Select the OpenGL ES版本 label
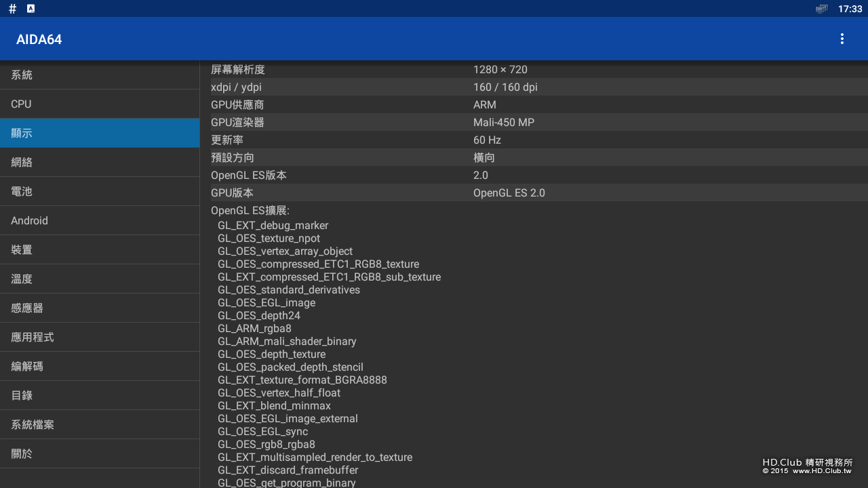Image resolution: width=868 pixels, height=488 pixels. [x=249, y=175]
